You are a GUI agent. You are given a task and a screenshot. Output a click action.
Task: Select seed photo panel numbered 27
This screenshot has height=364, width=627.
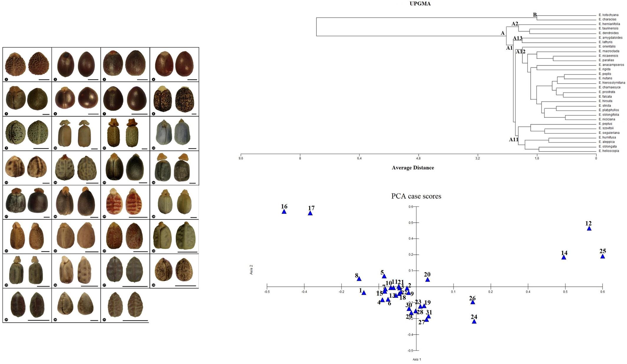tap(125, 271)
